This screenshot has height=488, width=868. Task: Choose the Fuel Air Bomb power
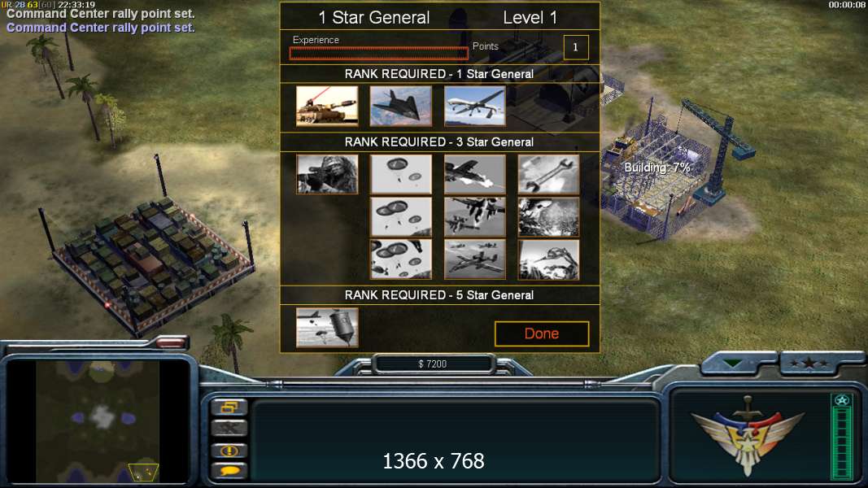(327, 328)
